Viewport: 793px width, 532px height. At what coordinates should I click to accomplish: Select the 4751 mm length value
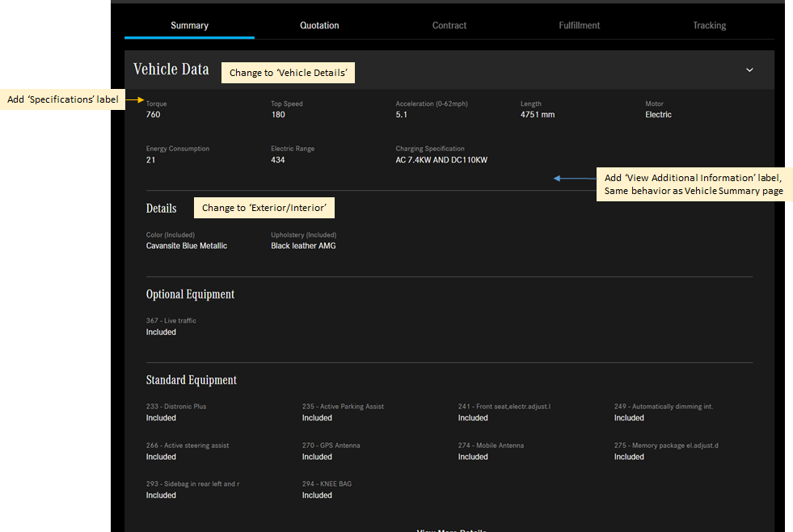538,115
